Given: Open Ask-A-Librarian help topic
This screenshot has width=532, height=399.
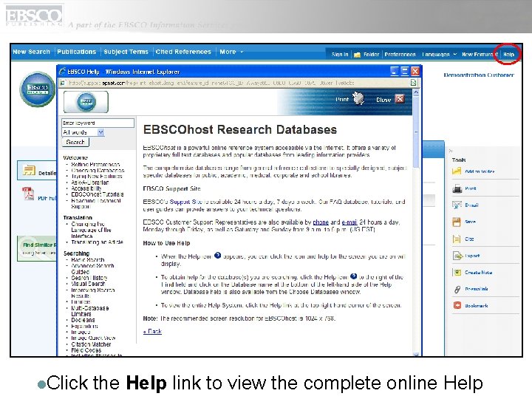Looking at the screenshot, I should [90, 183].
